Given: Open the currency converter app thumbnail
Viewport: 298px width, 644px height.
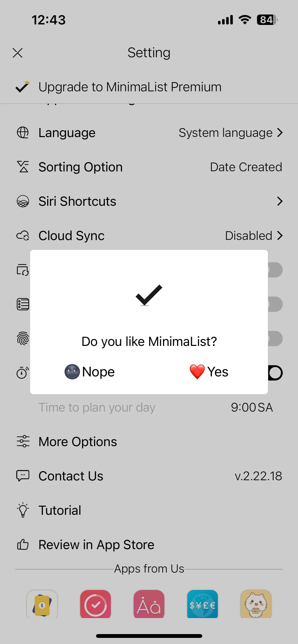Looking at the screenshot, I should point(202,604).
